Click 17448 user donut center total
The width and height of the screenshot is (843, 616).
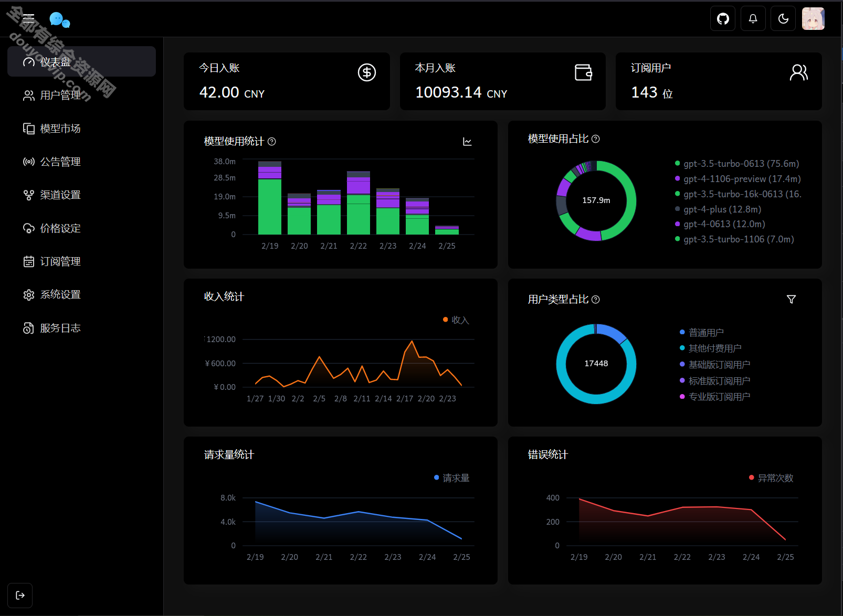pos(596,364)
